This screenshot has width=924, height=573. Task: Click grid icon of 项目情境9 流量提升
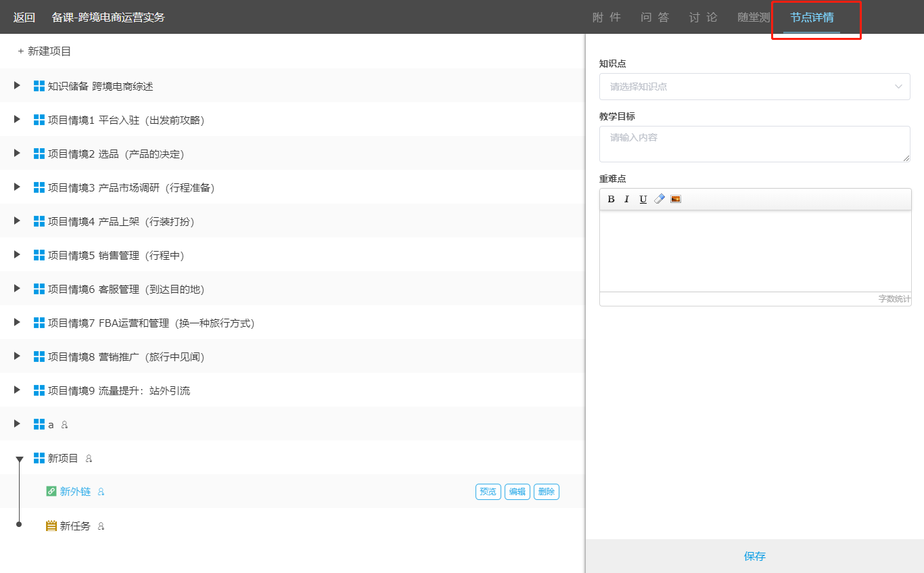coord(39,390)
